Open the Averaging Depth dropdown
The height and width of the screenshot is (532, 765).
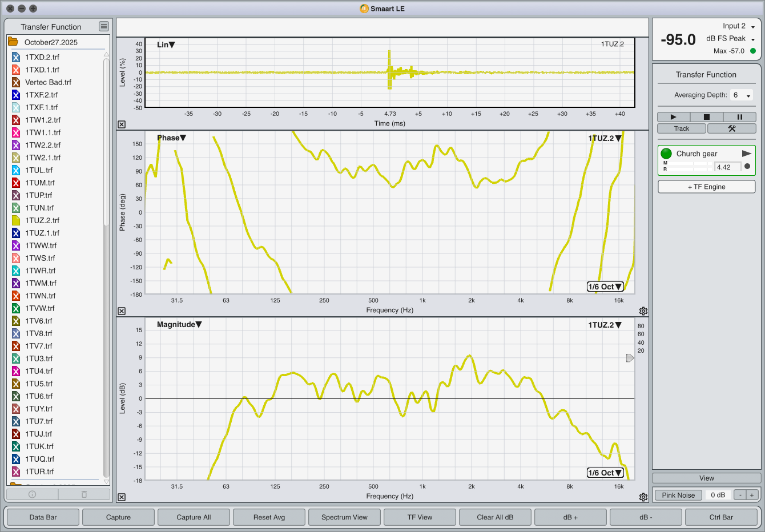point(742,95)
